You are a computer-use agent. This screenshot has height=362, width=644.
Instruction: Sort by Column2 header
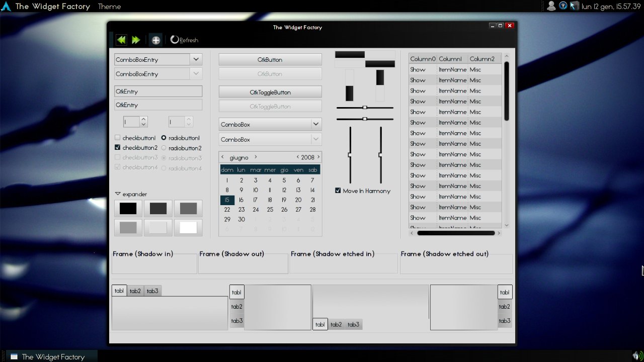pyautogui.click(x=485, y=59)
